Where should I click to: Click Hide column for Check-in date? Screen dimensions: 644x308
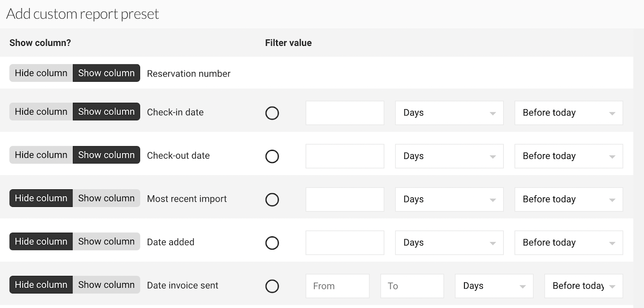pos(41,112)
